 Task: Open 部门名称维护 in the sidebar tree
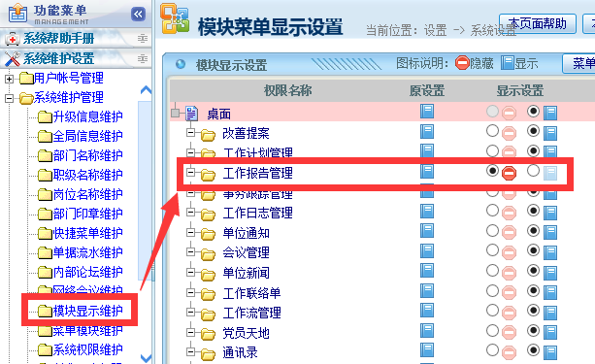click(88, 155)
